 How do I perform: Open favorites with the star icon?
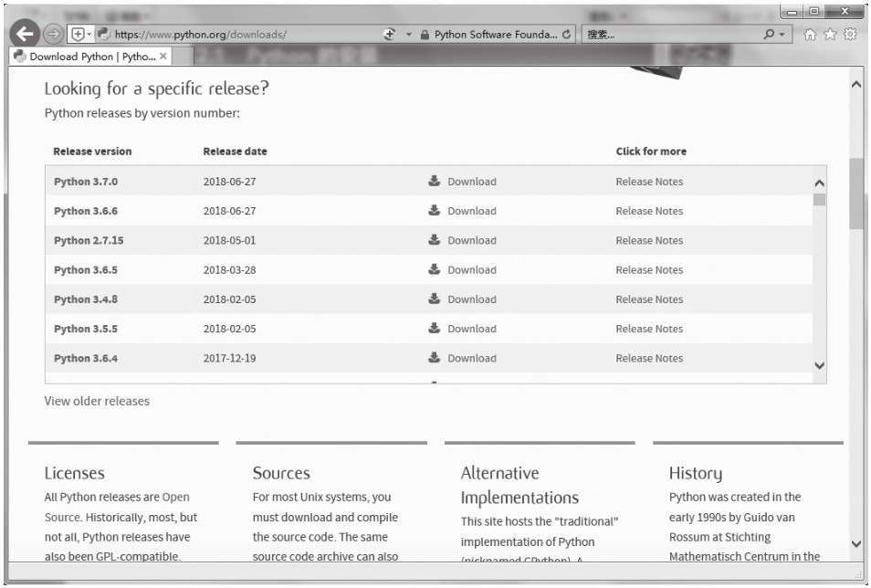[830, 35]
